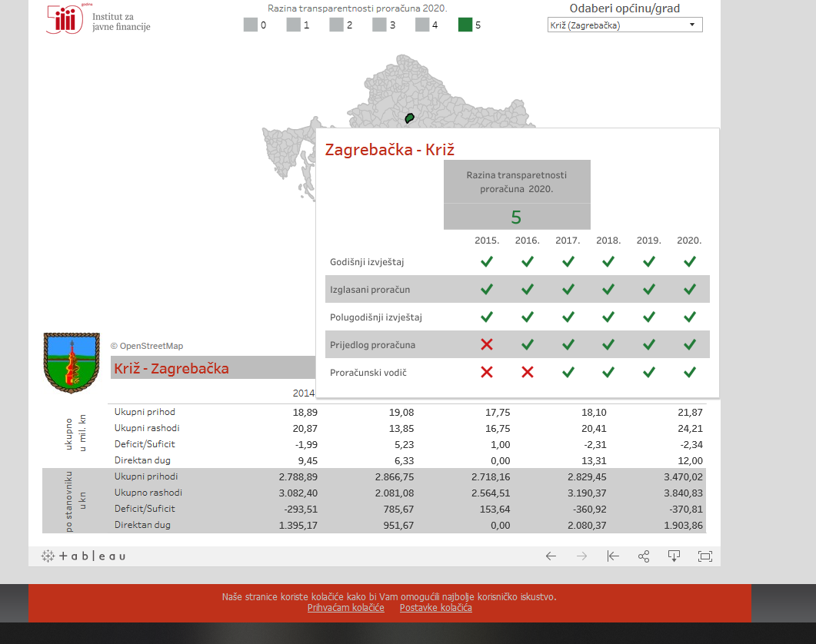This screenshot has height=644, width=816.
Task: Select the level 3 legend swatch
Action: pyautogui.click(x=379, y=25)
